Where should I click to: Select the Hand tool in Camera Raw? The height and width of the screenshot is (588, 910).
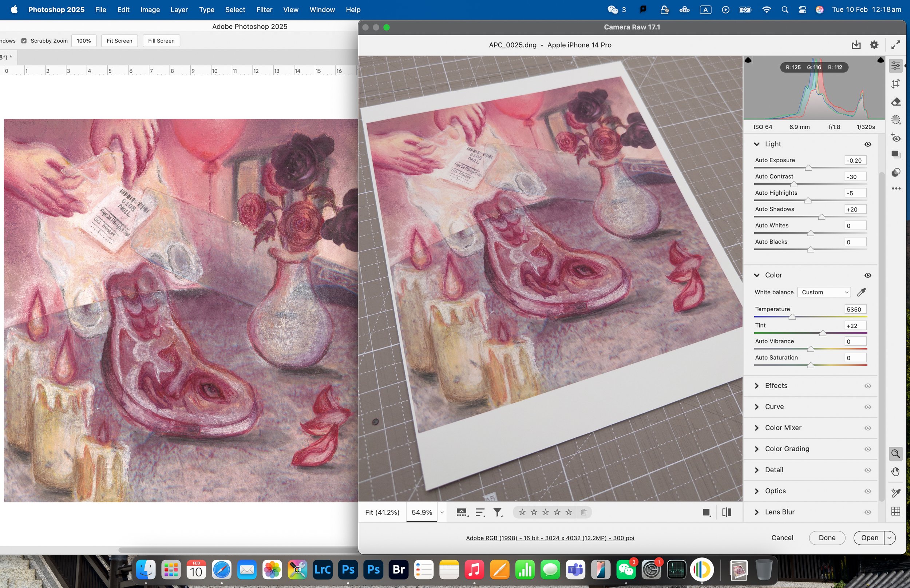coord(895,472)
